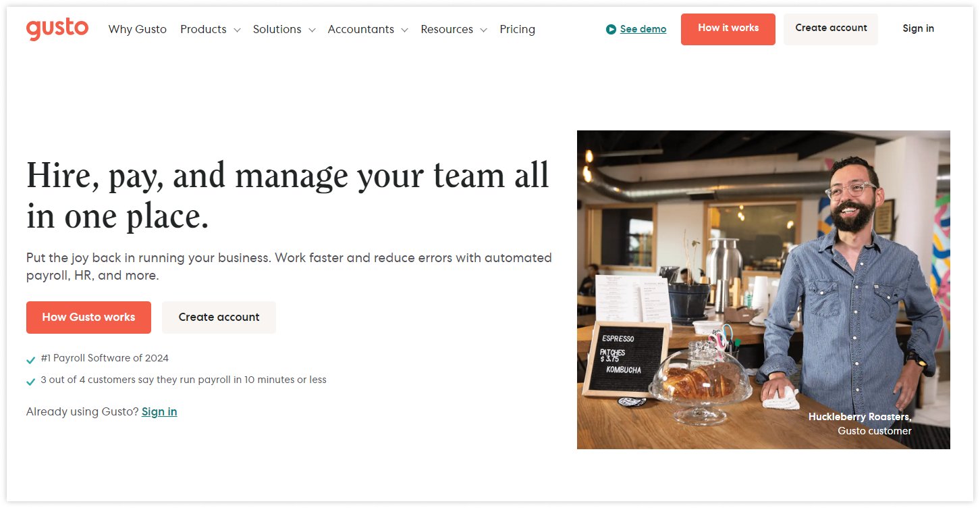This screenshot has width=980, height=508.
Task: Click the How Gusto works button
Action: tap(88, 317)
